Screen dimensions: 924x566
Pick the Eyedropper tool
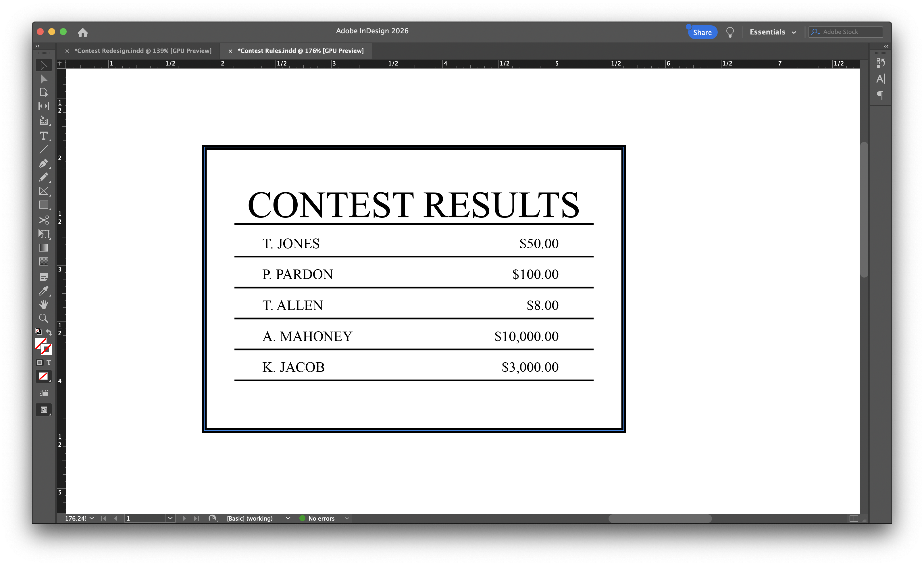pos(44,291)
